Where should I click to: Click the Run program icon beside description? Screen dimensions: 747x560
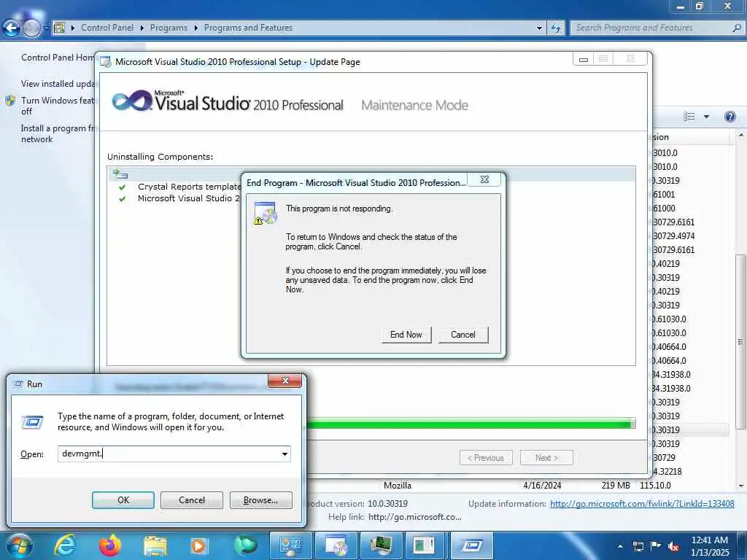tap(32, 422)
